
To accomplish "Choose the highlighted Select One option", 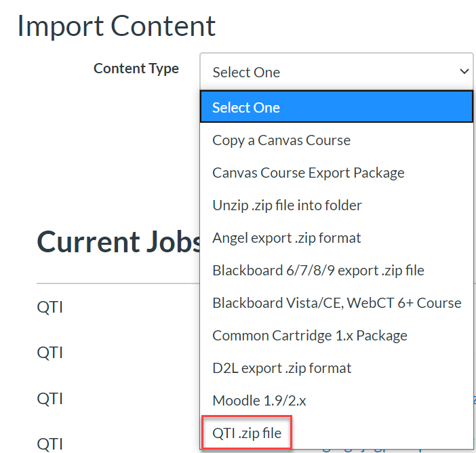I will [336, 107].
